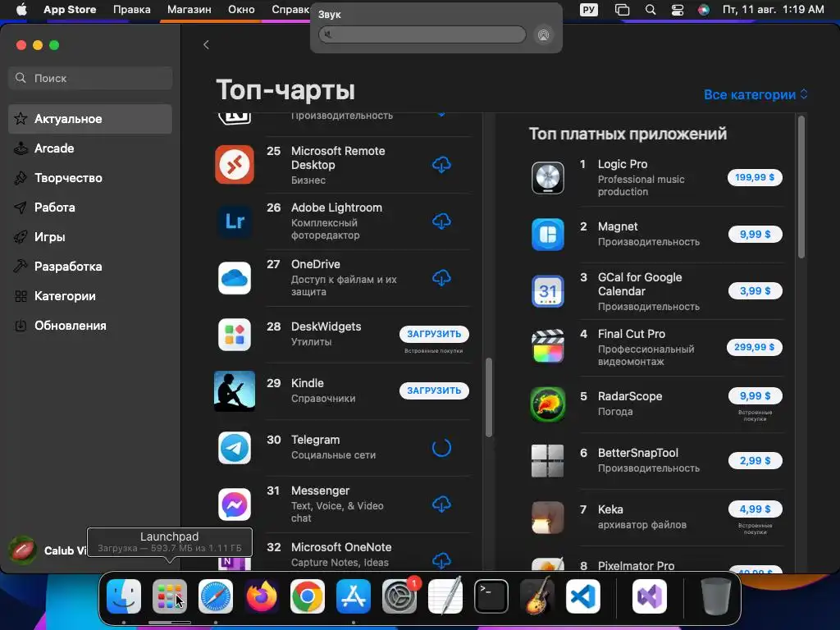Switch the РУ input source menu
The image size is (840, 630).
[x=589, y=10]
